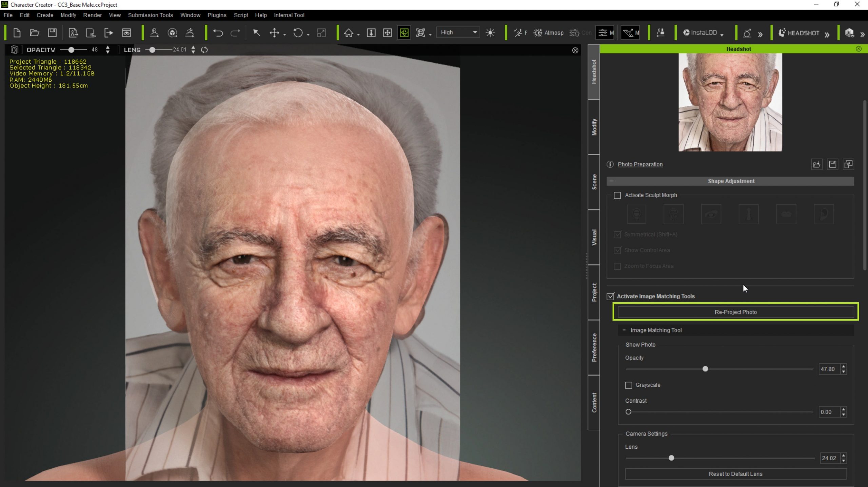Expand the last toolbar overflow chevrons

862,34
